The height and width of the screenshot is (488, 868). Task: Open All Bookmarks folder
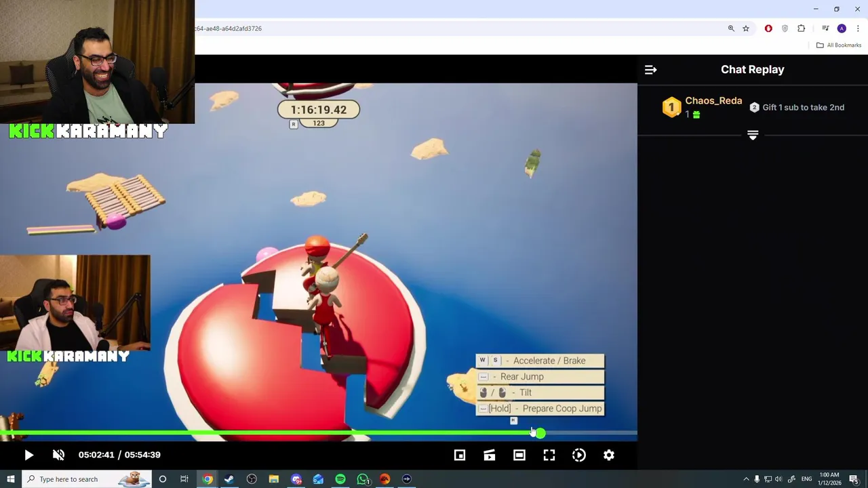click(x=839, y=45)
